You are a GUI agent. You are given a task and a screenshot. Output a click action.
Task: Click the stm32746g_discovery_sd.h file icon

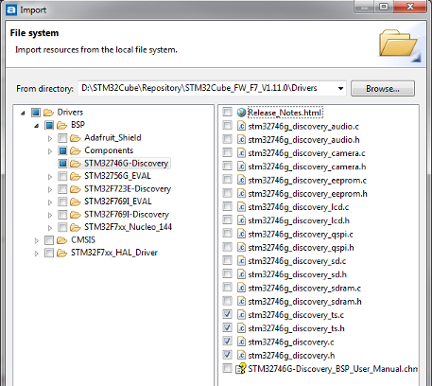coord(241,274)
